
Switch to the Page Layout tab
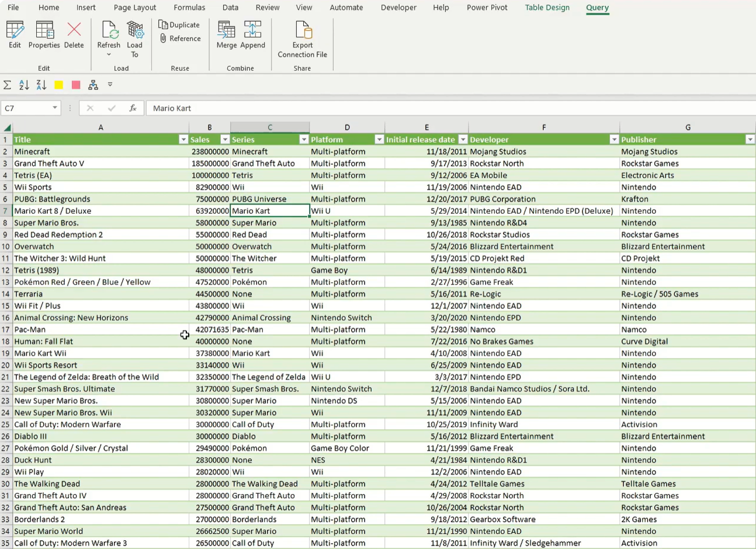(135, 8)
